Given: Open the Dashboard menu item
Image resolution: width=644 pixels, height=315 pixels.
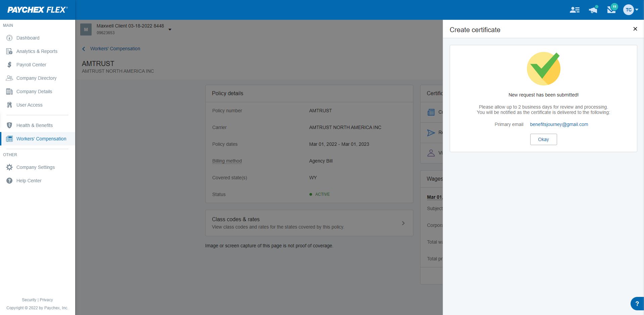Looking at the screenshot, I should pos(28,38).
